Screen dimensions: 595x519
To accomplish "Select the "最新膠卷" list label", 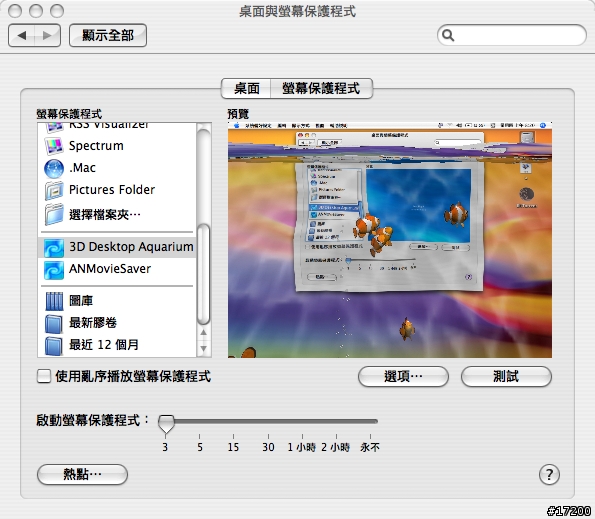I will (x=93, y=323).
